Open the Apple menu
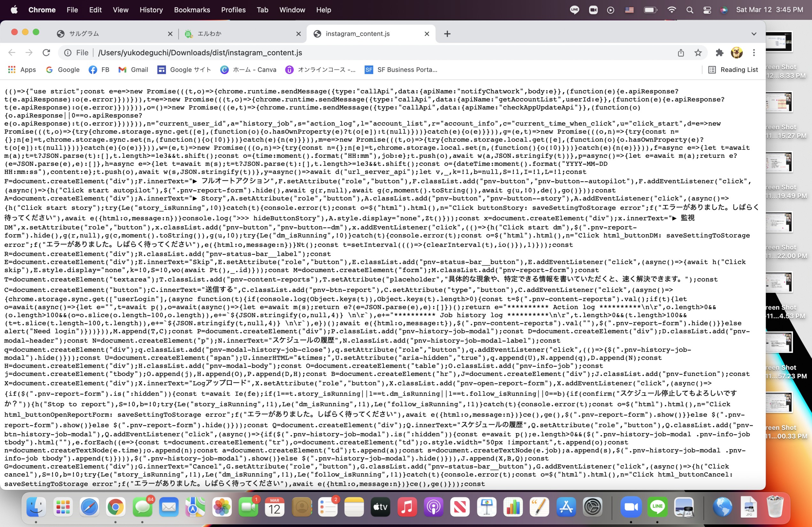The width and height of the screenshot is (812, 527). [14, 10]
